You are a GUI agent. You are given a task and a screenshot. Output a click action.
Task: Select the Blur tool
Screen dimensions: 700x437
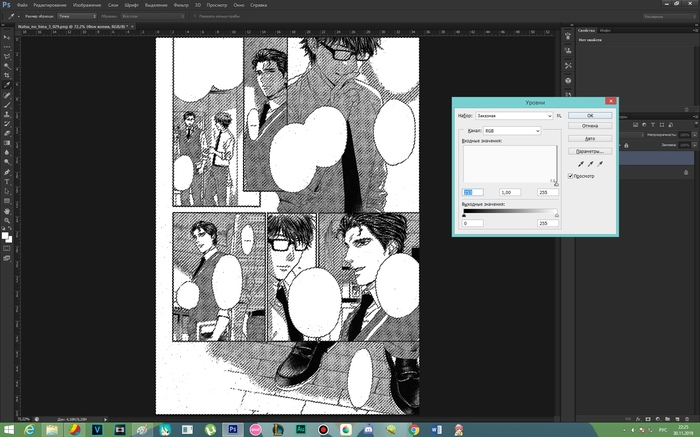click(x=7, y=152)
